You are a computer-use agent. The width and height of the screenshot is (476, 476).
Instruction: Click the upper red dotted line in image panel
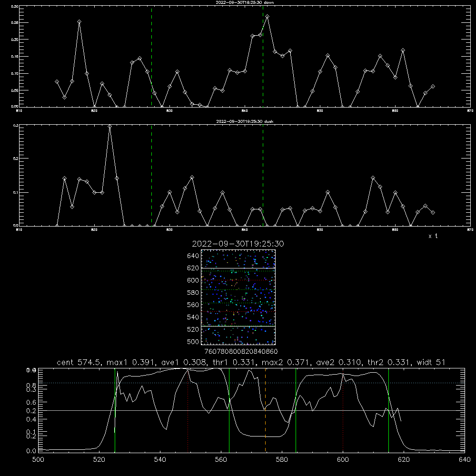pos(238,280)
